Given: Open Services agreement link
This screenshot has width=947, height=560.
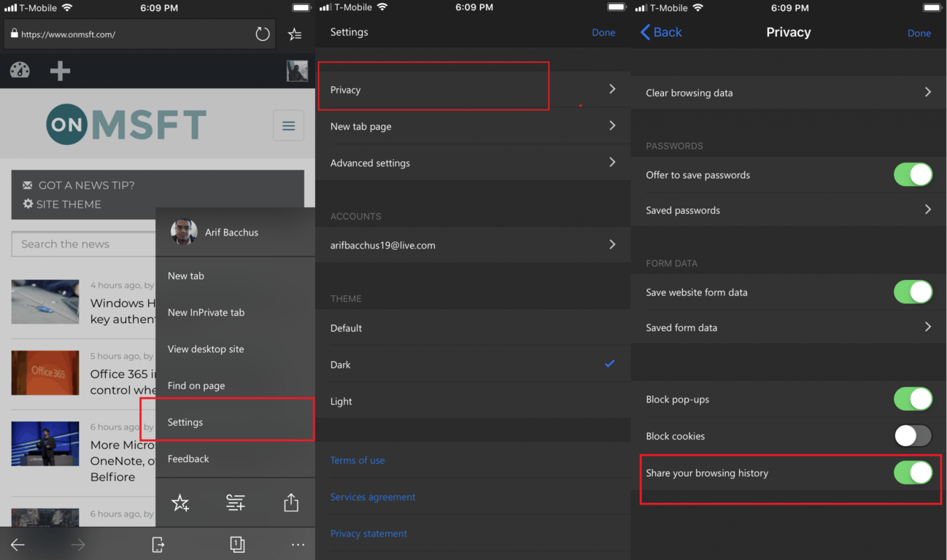Looking at the screenshot, I should pos(373,497).
